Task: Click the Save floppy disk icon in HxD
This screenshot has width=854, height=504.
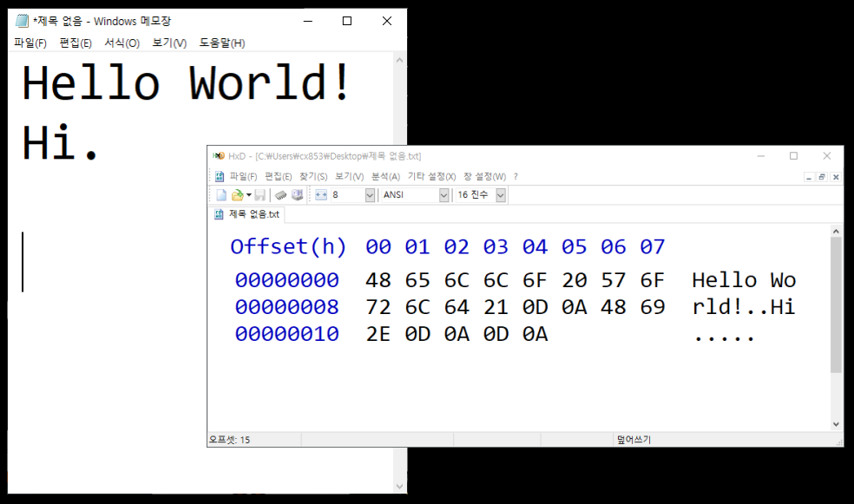Action: click(260, 195)
